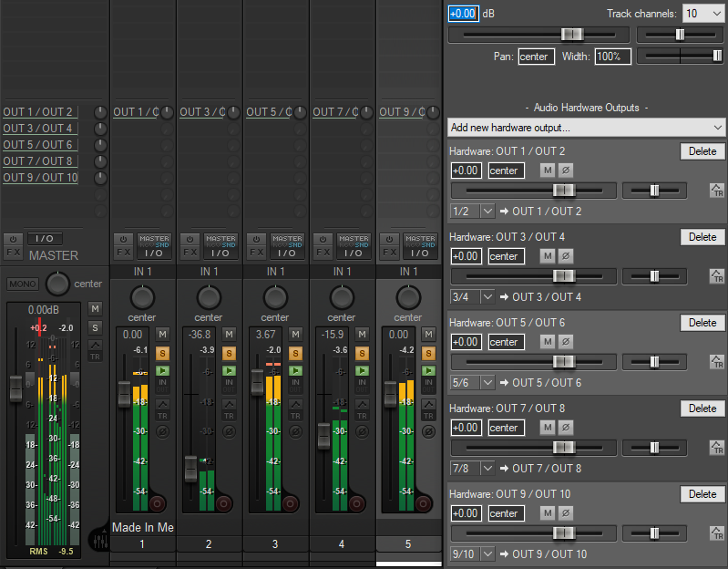Image resolution: width=728 pixels, height=569 pixels.
Task: Open track 3 FX chain
Action: tap(256, 253)
